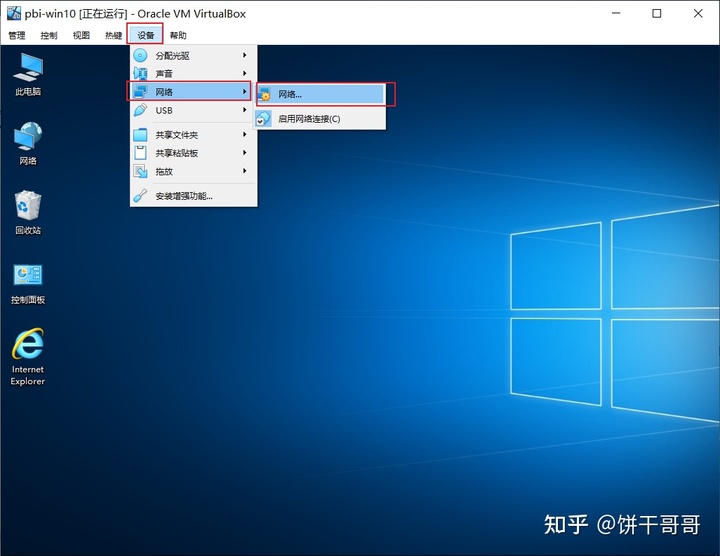
Task: Minimize the VirtualBox window
Action: tap(616, 13)
